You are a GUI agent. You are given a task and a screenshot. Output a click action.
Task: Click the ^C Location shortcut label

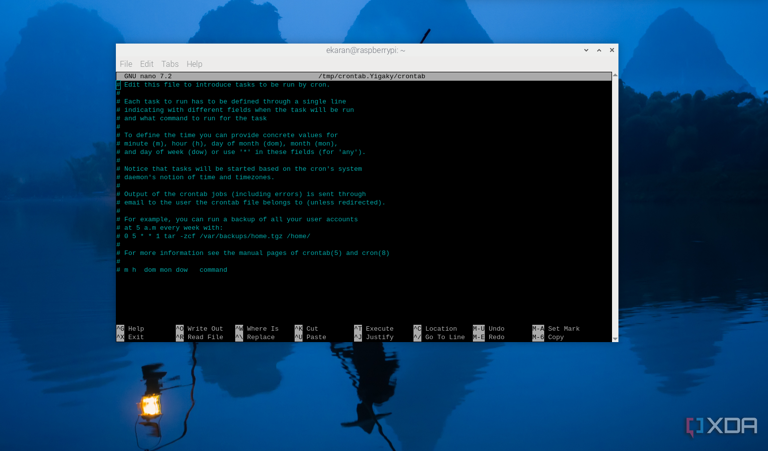(435, 329)
